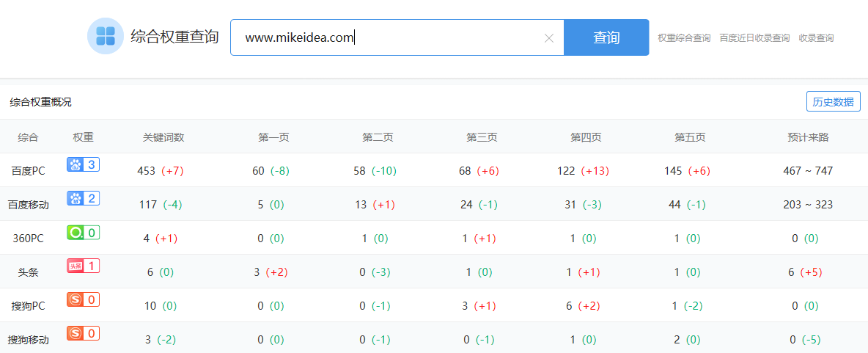Select the 百度PC row label

(x=28, y=171)
